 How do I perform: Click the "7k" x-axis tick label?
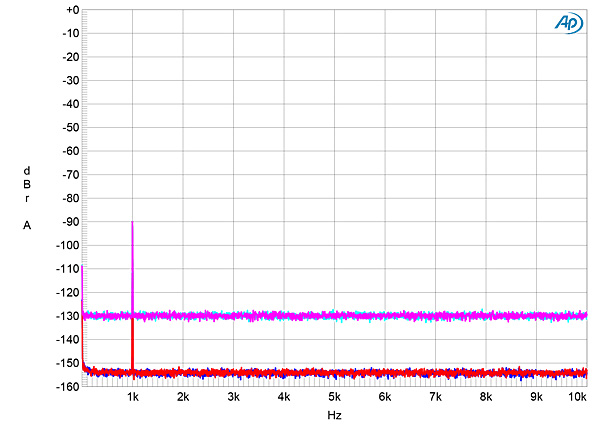click(435, 397)
